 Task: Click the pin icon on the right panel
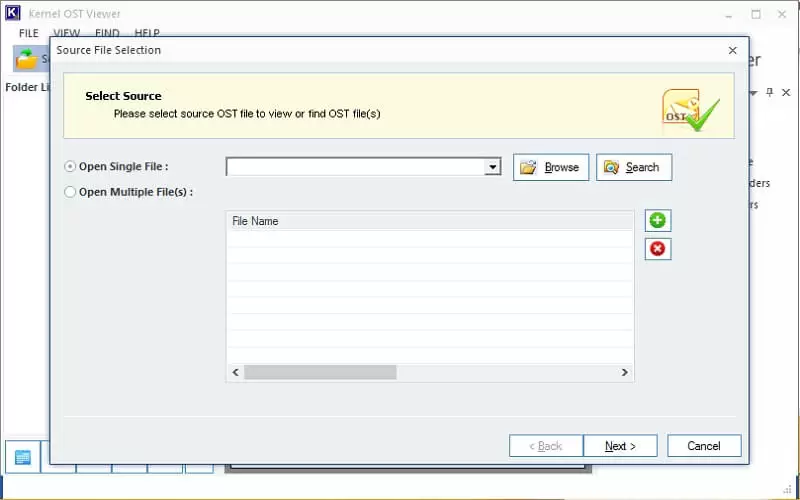pos(769,92)
